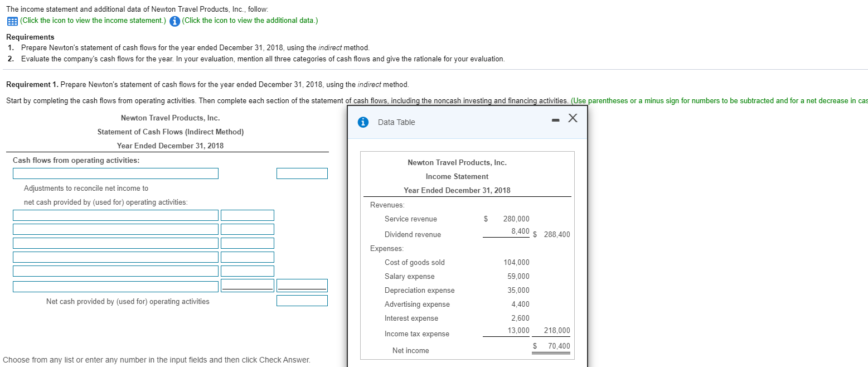Image resolution: width=868 pixels, height=367 pixels.
Task: Click "Adjustments to reconcile net income to" text
Action: coord(86,189)
